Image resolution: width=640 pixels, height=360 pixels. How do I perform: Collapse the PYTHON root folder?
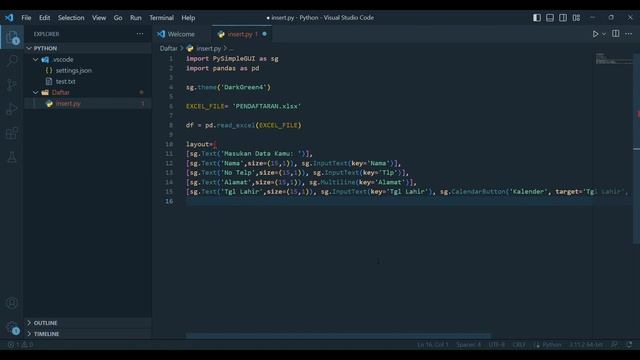pos(29,48)
